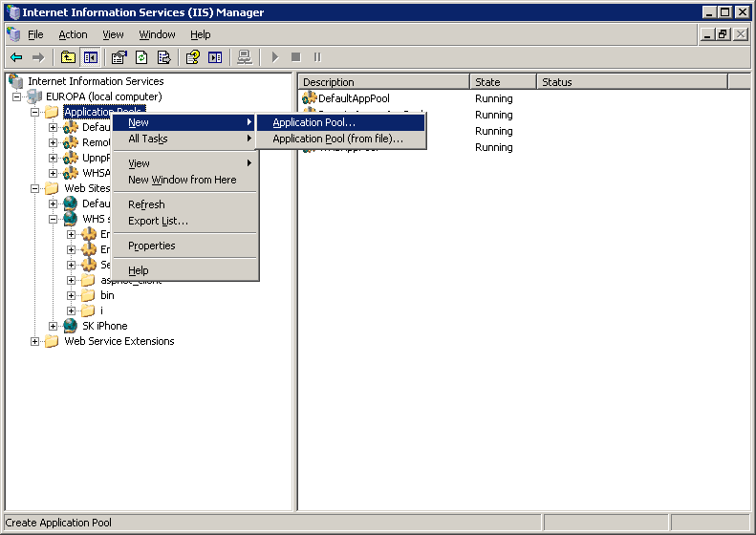
Task: Open the File menu
Action: [35, 34]
